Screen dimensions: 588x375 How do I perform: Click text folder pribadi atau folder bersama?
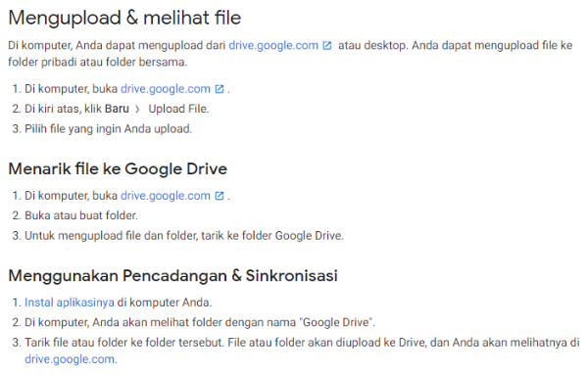click(x=97, y=62)
